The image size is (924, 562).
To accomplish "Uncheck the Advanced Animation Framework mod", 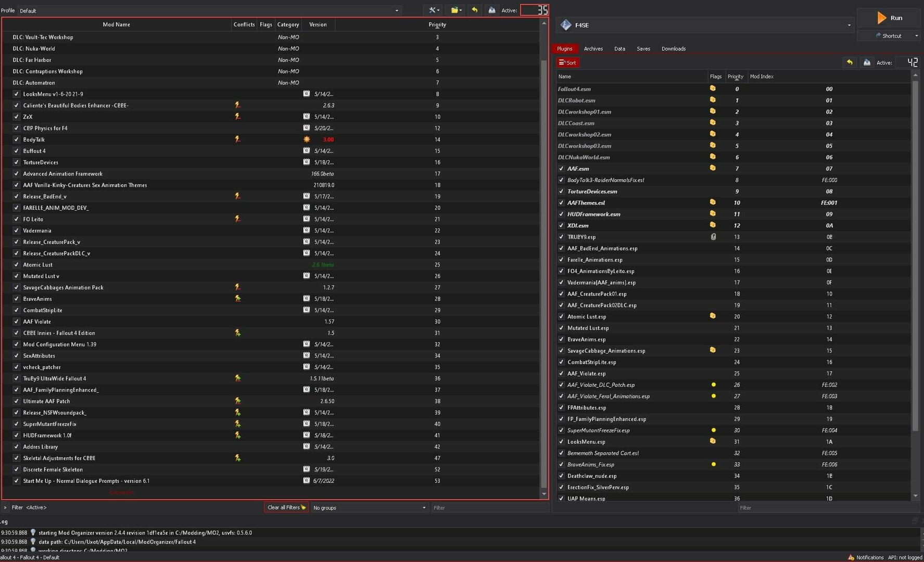I will click(x=16, y=174).
